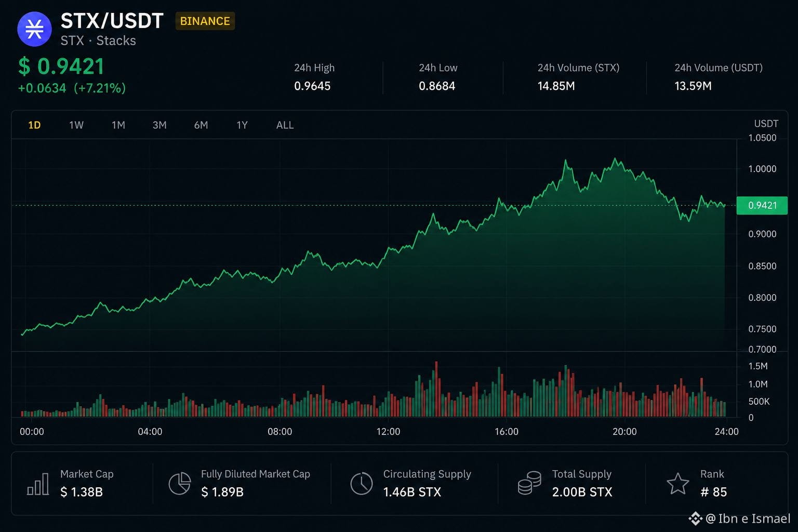798x532 pixels.
Task: Click the 20:00 time axis label
Action: [x=624, y=432]
